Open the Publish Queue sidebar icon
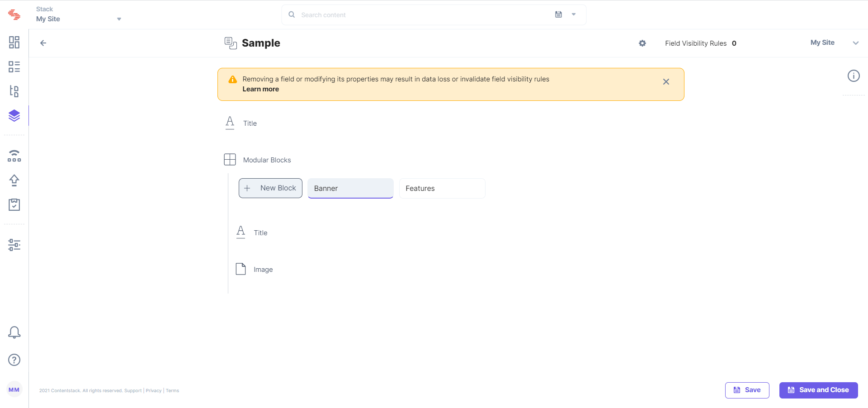This screenshot has height=408, width=868. tap(14, 156)
